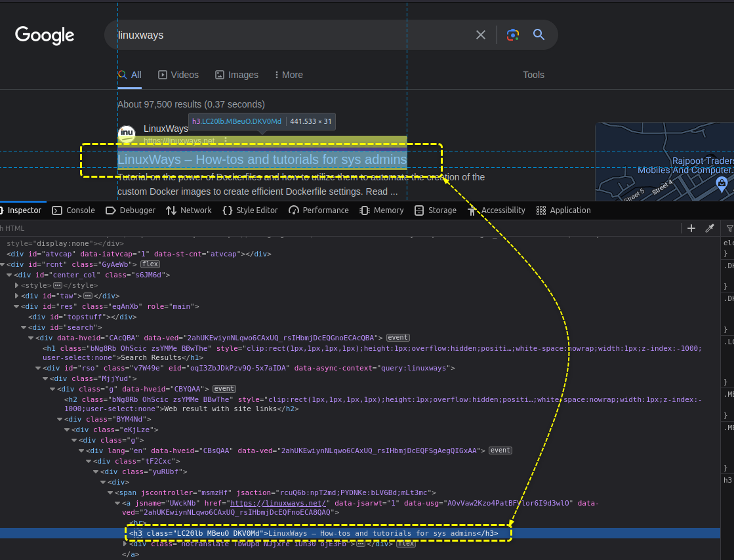Collapse the div class="yuRUbf" node

pyautogui.click(x=96, y=471)
